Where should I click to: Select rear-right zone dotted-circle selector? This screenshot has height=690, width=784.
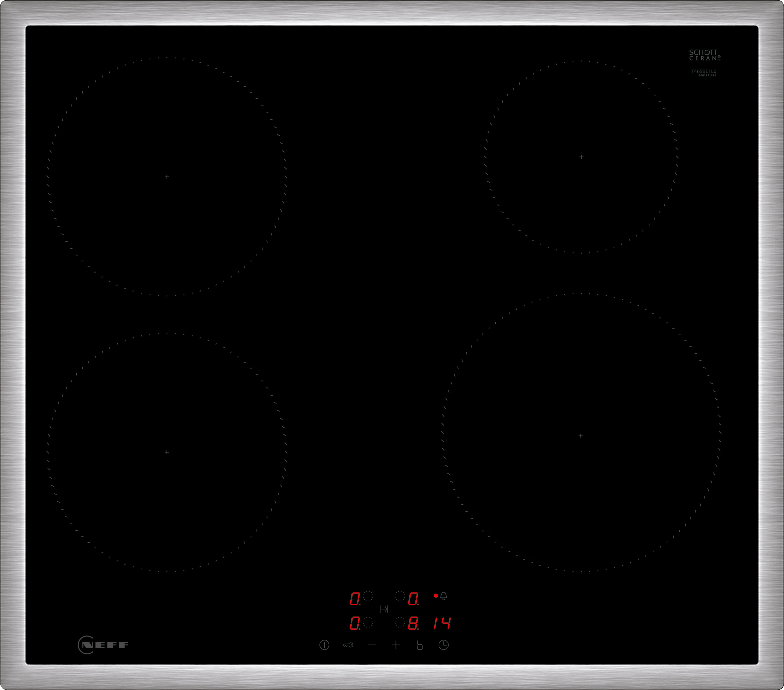pos(400,596)
